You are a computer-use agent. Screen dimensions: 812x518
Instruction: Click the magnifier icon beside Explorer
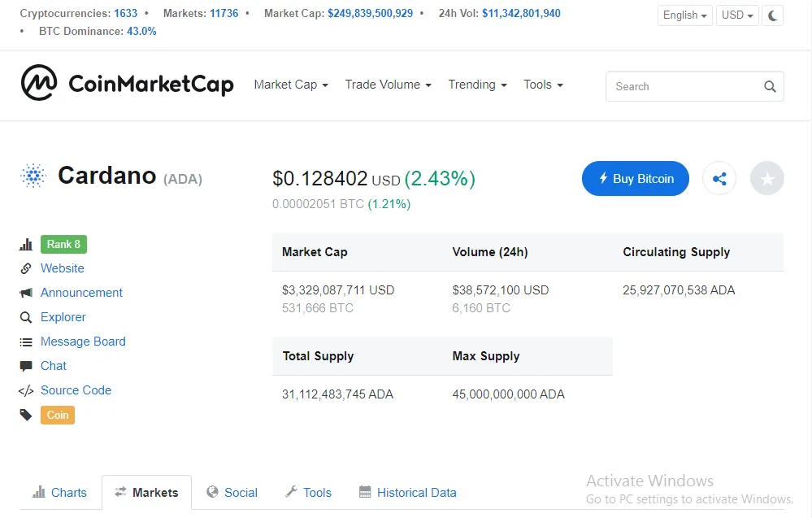(x=26, y=317)
